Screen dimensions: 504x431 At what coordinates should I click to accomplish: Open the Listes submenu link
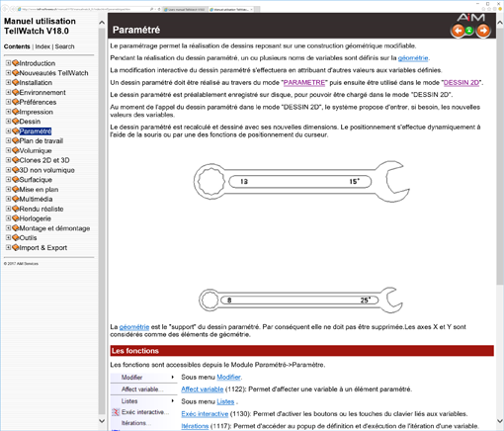225,401
